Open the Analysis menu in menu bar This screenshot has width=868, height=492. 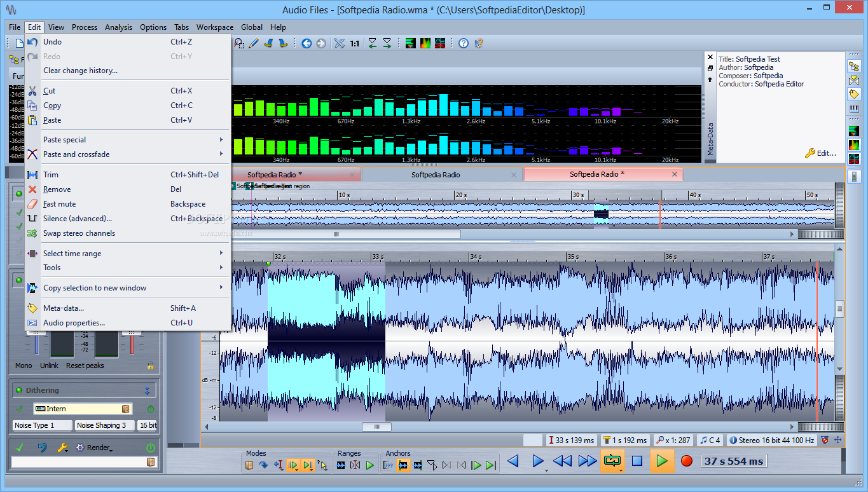118,27
